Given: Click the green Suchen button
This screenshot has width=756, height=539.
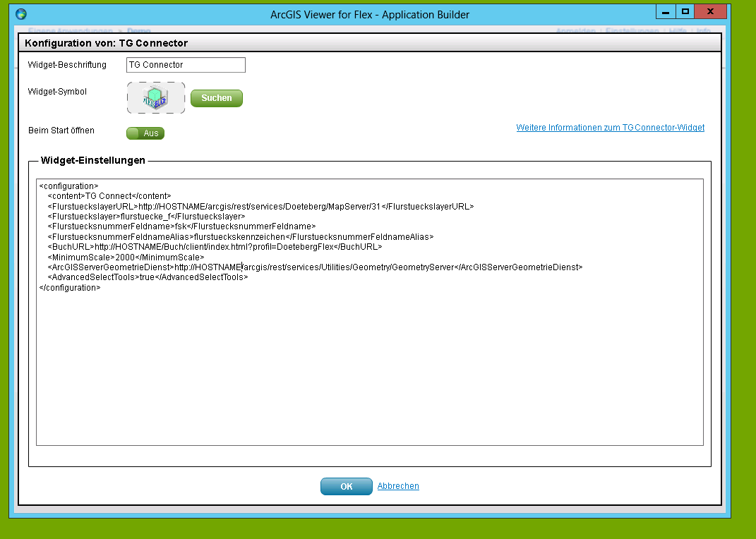Looking at the screenshot, I should (x=217, y=98).
